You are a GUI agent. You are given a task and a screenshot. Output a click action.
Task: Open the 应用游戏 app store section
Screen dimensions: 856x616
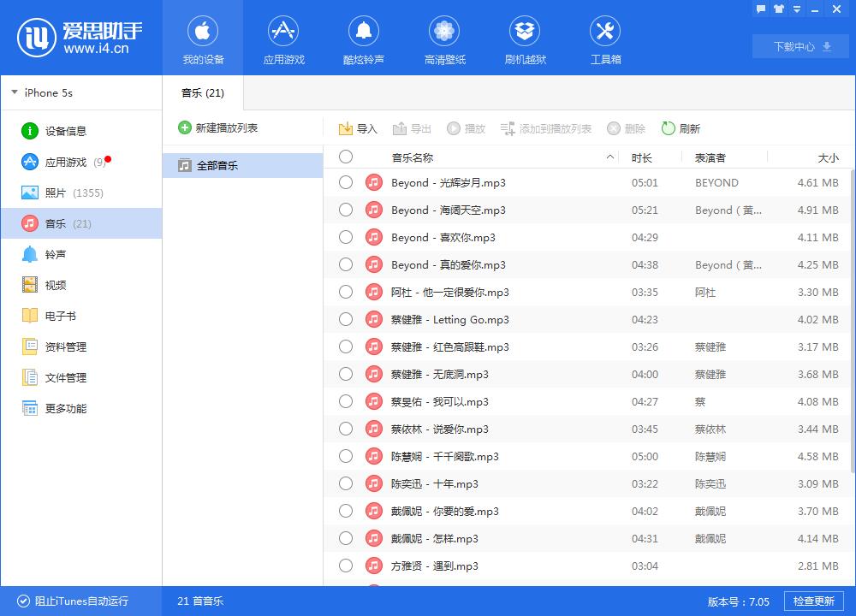(282, 38)
